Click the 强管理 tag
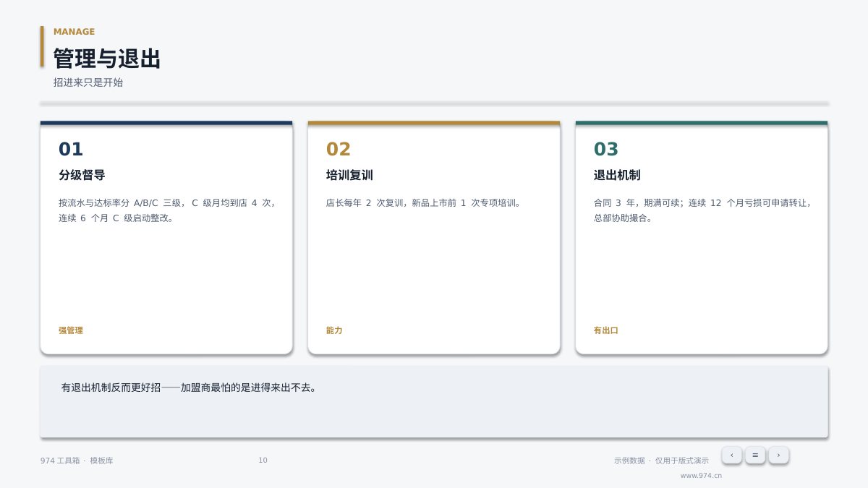The width and height of the screenshot is (868, 488). coord(71,330)
